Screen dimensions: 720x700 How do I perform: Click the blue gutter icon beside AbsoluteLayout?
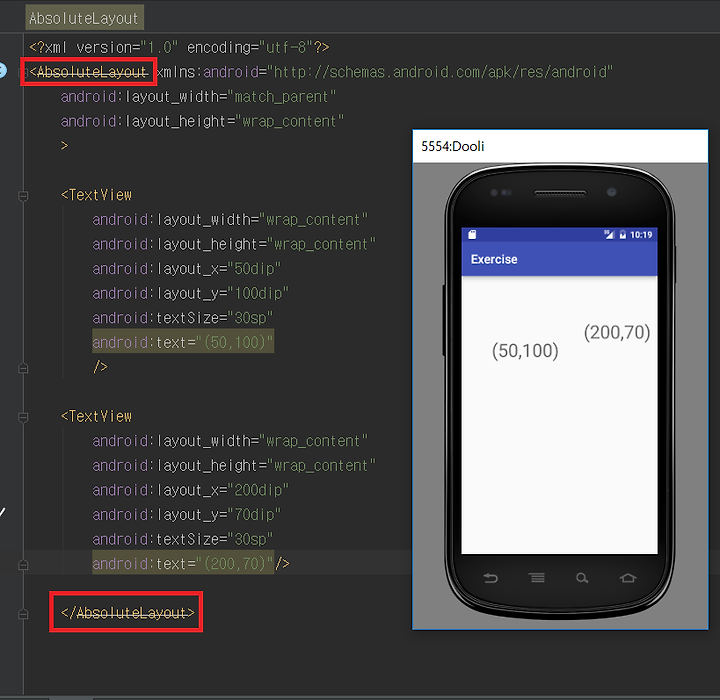[x=2, y=70]
